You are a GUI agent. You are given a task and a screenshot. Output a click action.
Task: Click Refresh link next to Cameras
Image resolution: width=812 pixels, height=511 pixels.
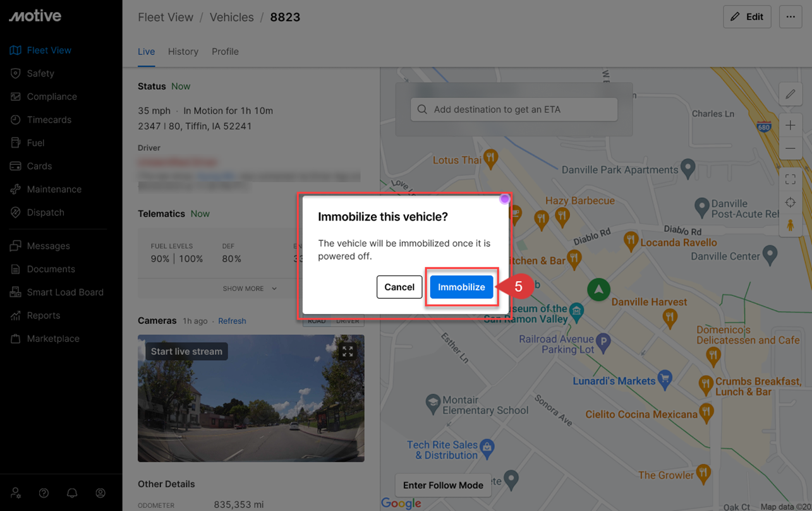click(232, 321)
